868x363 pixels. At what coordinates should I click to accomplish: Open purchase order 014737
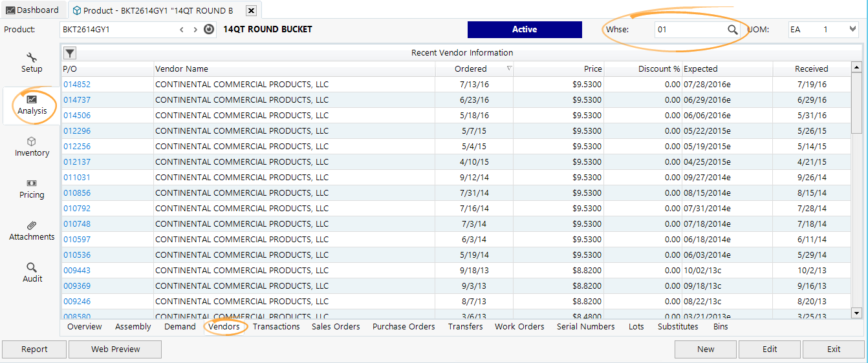click(x=77, y=100)
